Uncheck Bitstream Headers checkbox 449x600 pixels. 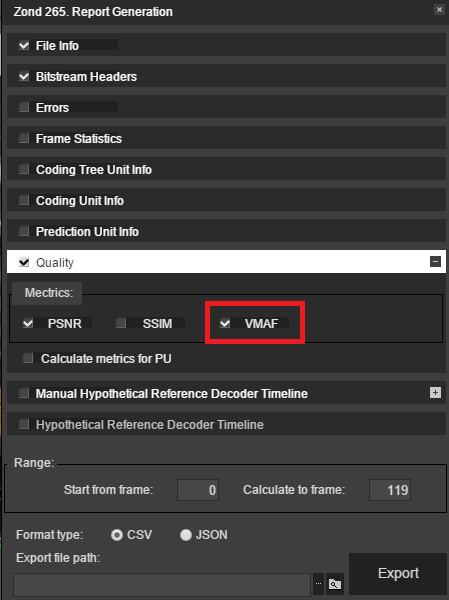24,76
